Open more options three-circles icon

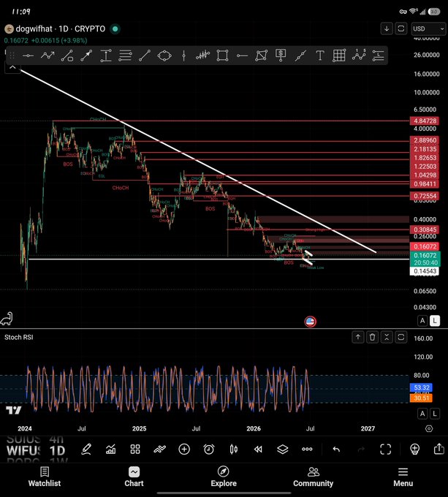(x=307, y=449)
